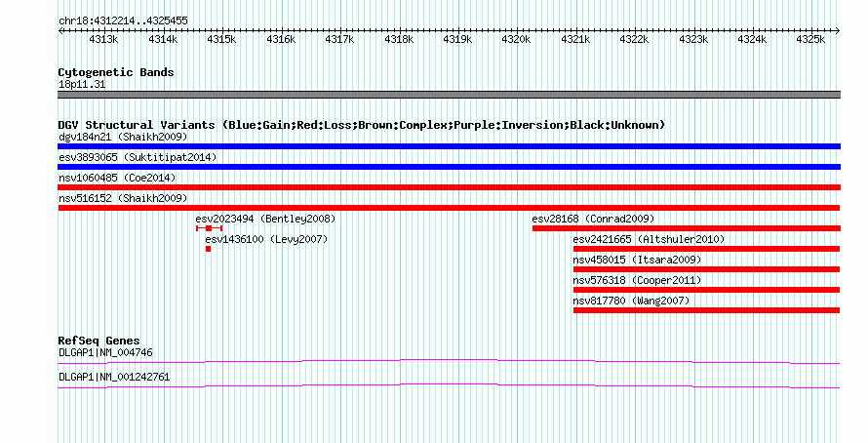Click the 4318k ruler mark
Screen dimensions: 868x443
[399, 39]
